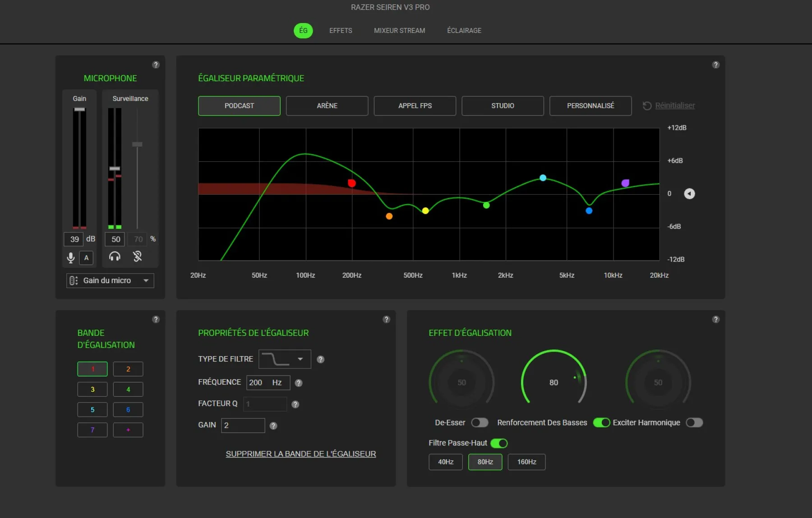Screen dimensions: 812x518
Task: Open help for Propriétés de l'égaliseur panel
Action: coord(386,319)
